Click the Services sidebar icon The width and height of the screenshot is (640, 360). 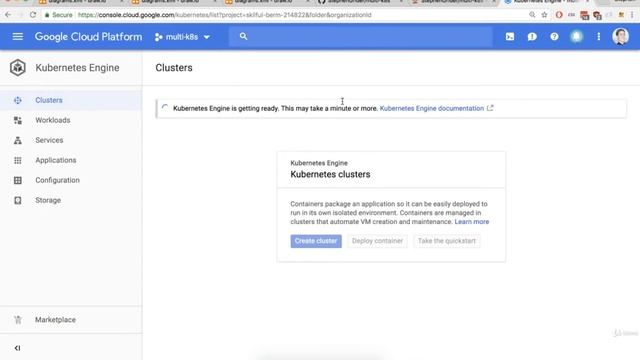point(18,140)
